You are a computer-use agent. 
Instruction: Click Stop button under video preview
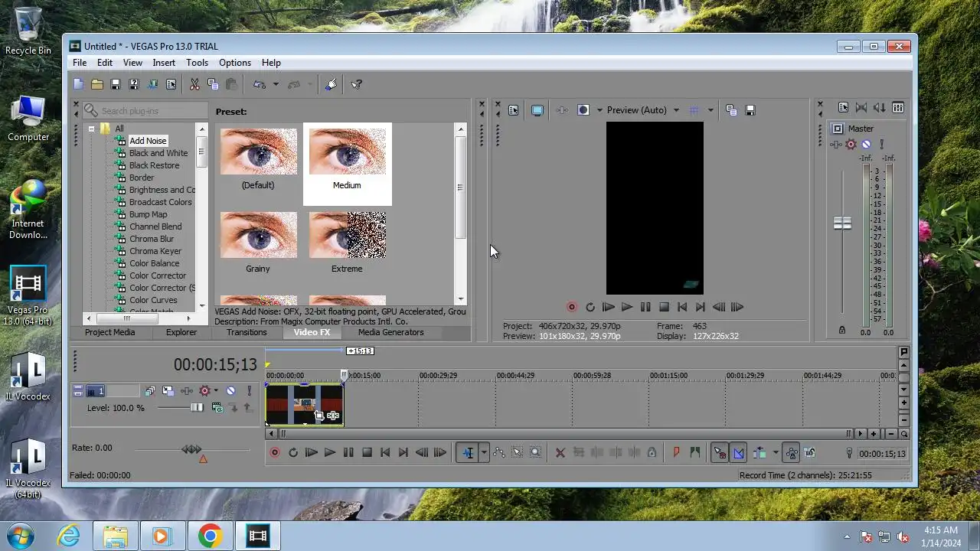(664, 307)
